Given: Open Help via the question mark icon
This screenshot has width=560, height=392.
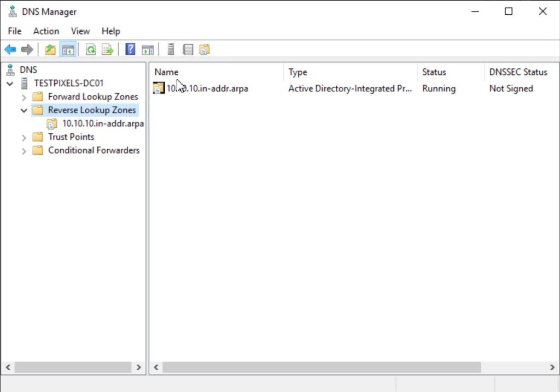Looking at the screenshot, I should [130, 49].
